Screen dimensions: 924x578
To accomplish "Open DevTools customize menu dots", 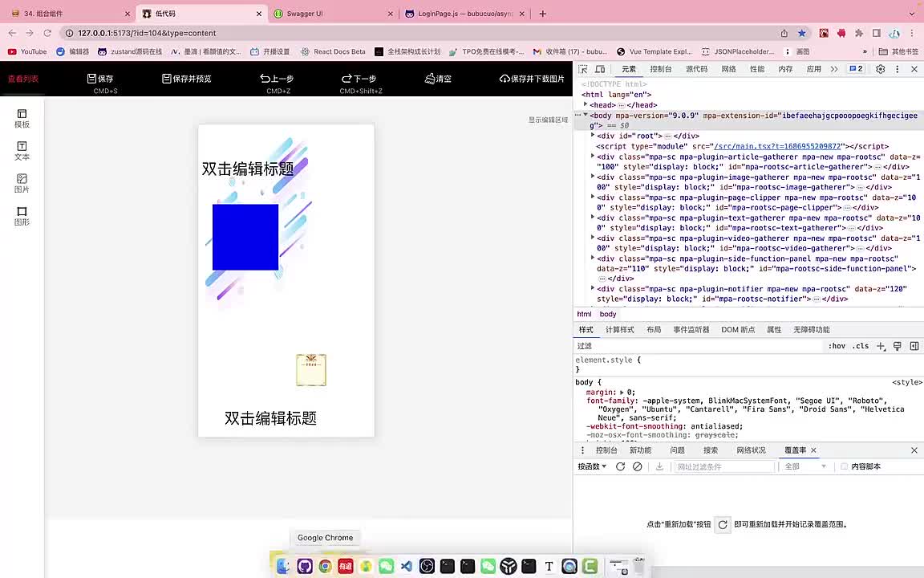I will point(898,69).
